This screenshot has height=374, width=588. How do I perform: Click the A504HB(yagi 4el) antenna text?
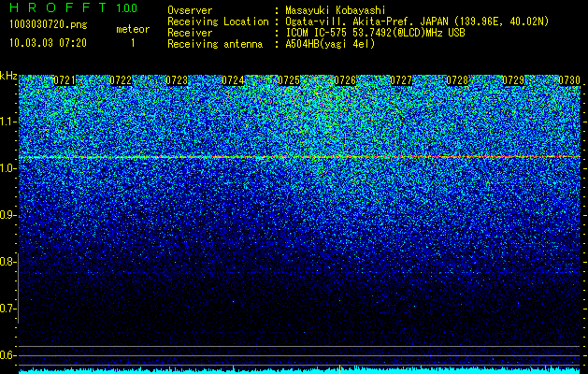click(x=330, y=44)
